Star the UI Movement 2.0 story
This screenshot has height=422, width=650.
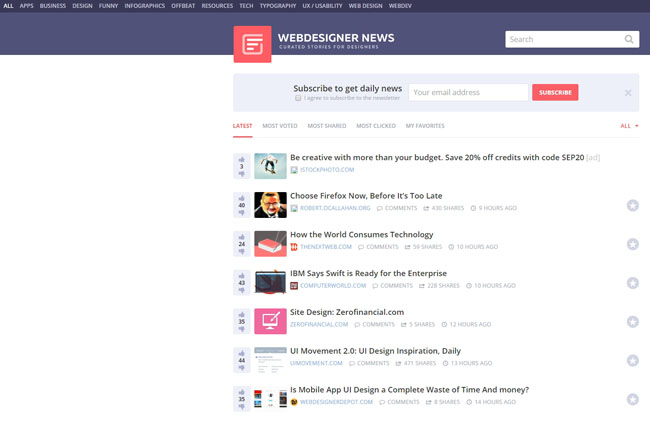click(633, 361)
